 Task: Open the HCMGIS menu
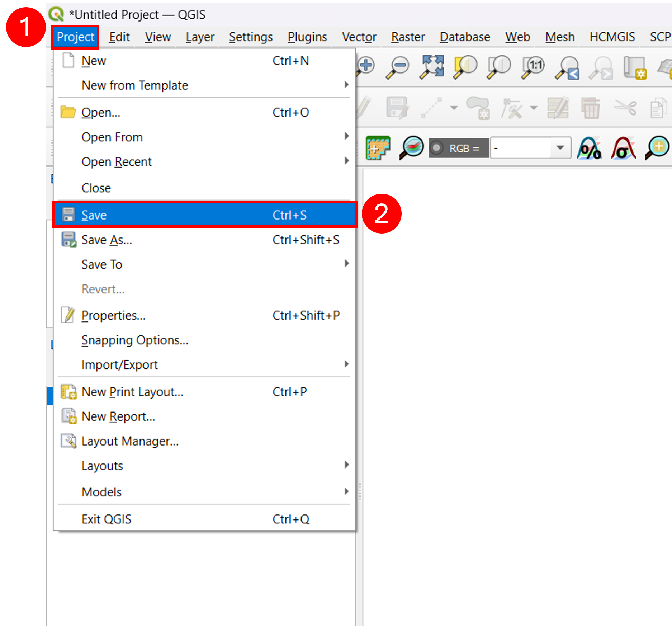point(612,37)
